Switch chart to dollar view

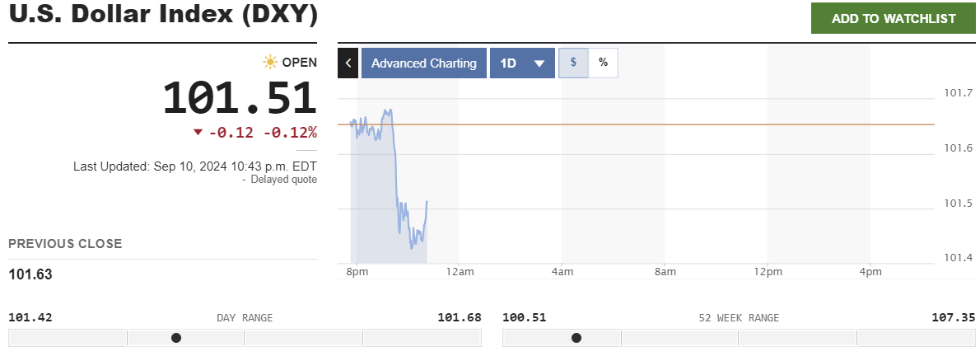pyautogui.click(x=573, y=63)
